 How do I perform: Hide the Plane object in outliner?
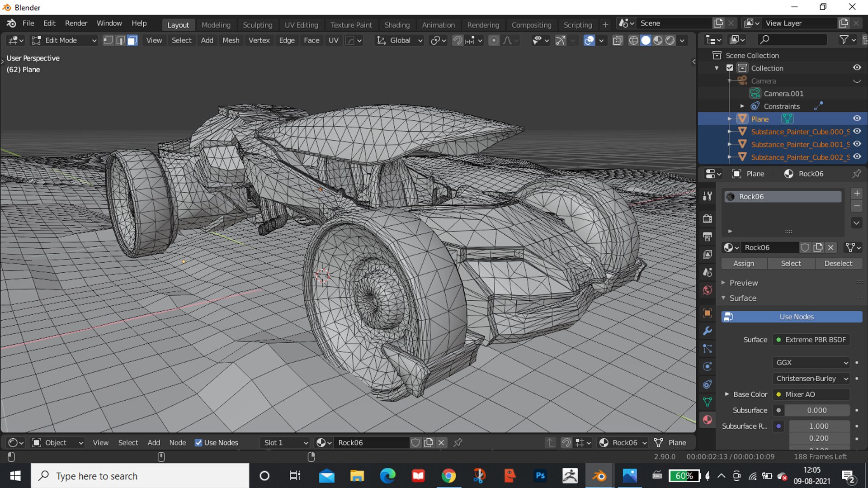pos(857,118)
